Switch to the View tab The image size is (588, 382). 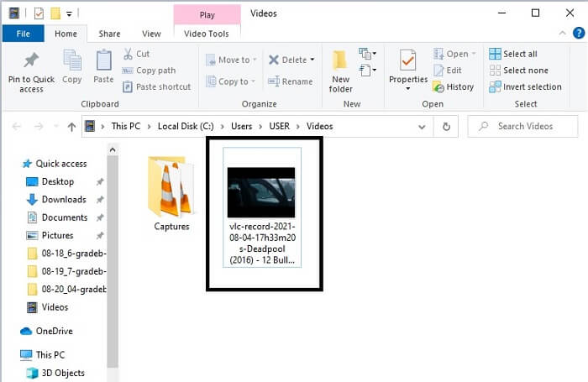click(x=151, y=34)
